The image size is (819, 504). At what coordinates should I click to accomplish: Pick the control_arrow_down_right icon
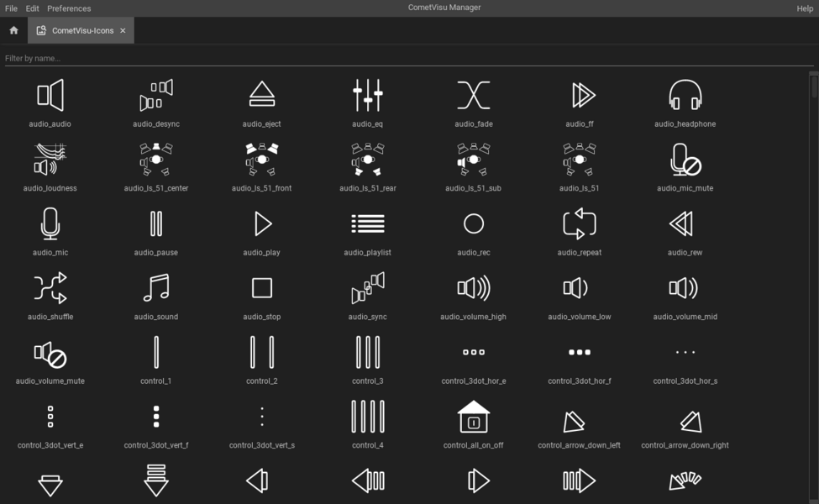click(x=690, y=421)
